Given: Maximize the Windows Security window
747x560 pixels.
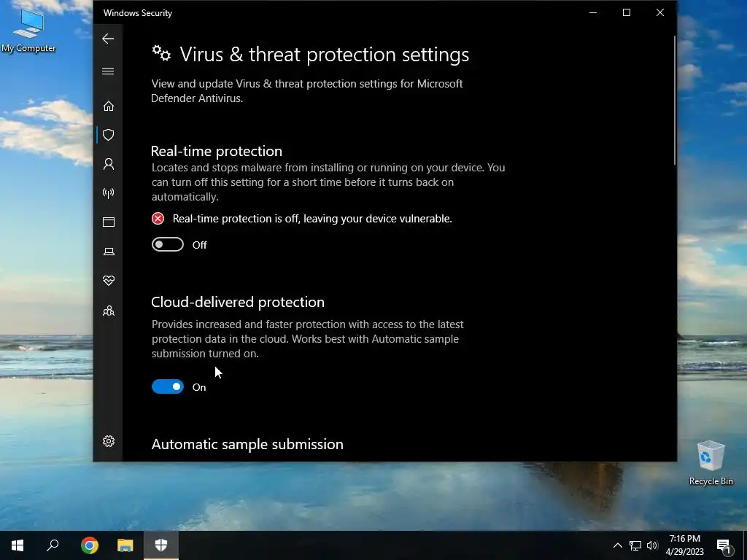Looking at the screenshot, I should pos(627,13).
